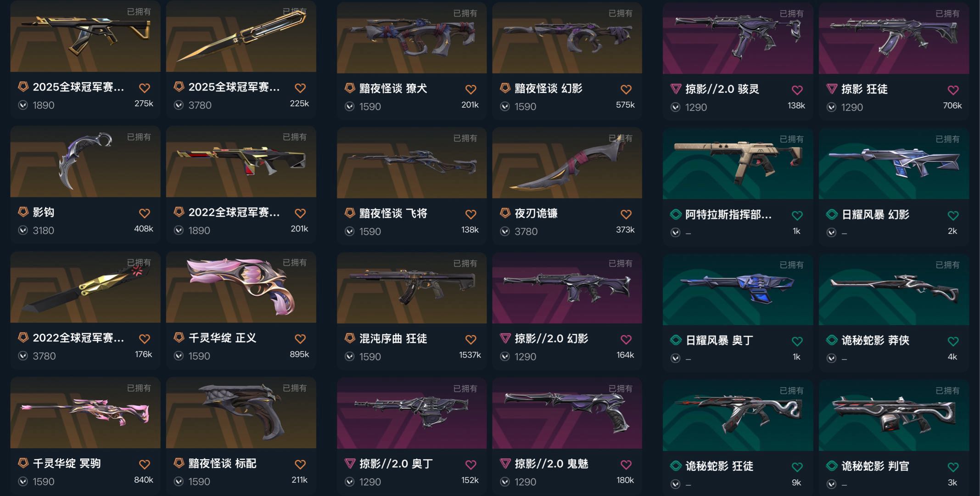Select the 阿特拉斯指挥部 skin image
The height and width of the screenshot is (496, 980).
(738, 163)
